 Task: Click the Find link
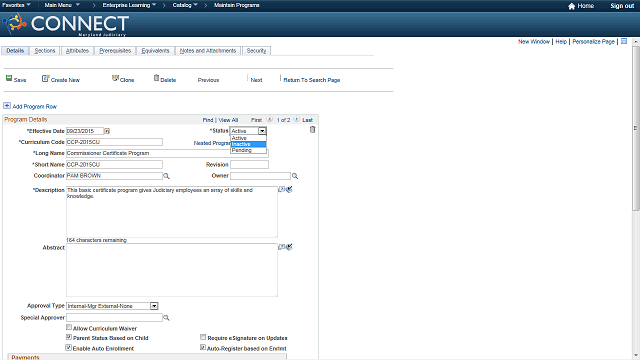tap(208, 120)
